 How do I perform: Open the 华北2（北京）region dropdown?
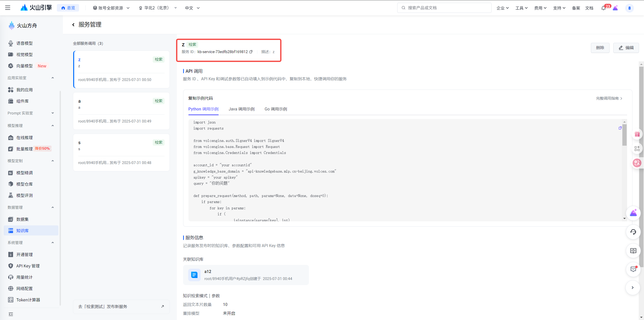coord(158,8)
